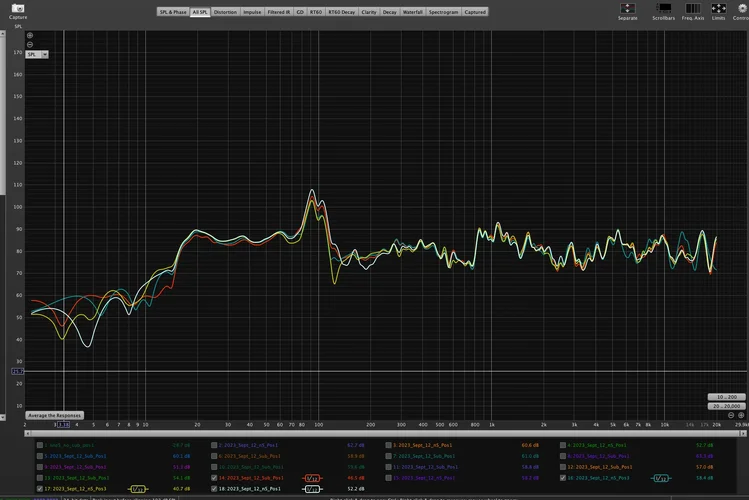This screenshot has height=500, width=749.
Task: Click the Capture camera icon
Action: tap(17, 8)
